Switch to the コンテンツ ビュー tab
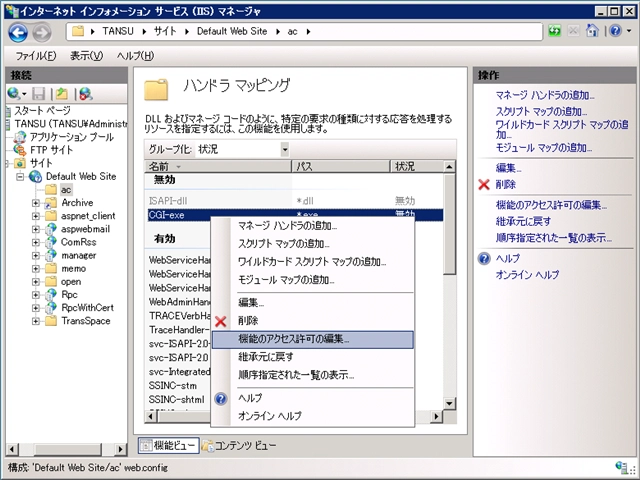640x480 pixels. point(239,446)
